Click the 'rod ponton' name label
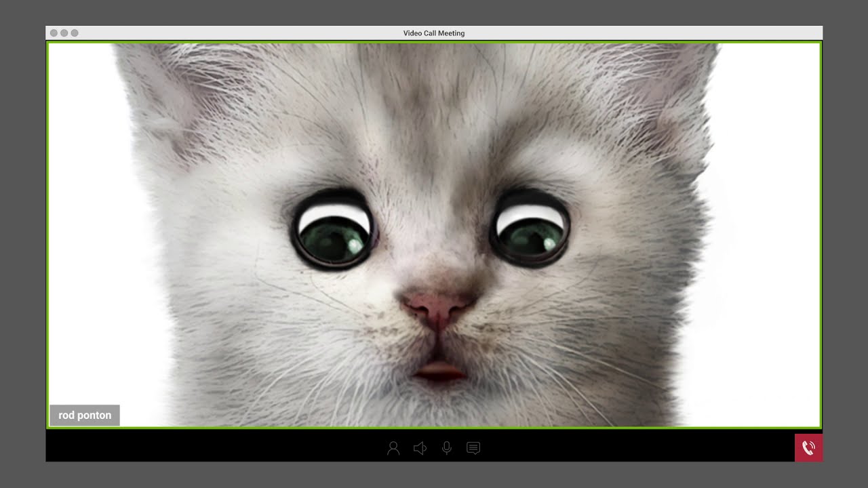868x488 pixels. 85,415
